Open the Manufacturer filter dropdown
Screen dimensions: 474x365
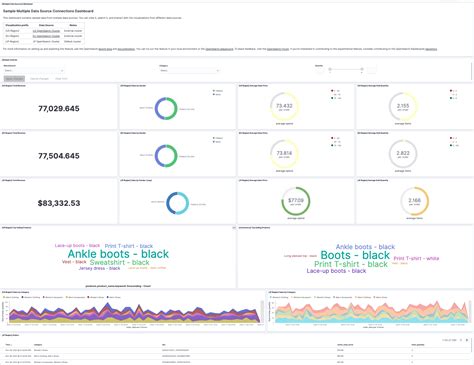(x=33, y=71)
